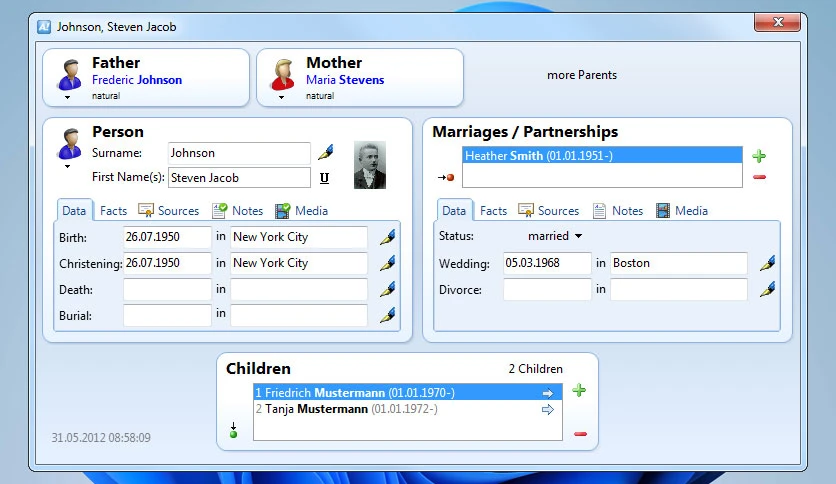Click more Parents
Image resolution: width=836 pixels, height=484 pixels.
click(x=582, y=75)
